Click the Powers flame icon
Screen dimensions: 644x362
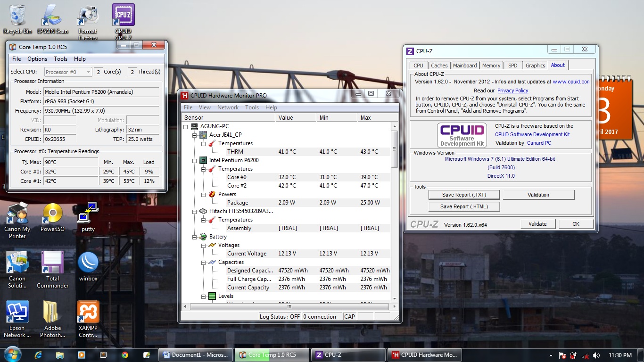coord(212,194)
